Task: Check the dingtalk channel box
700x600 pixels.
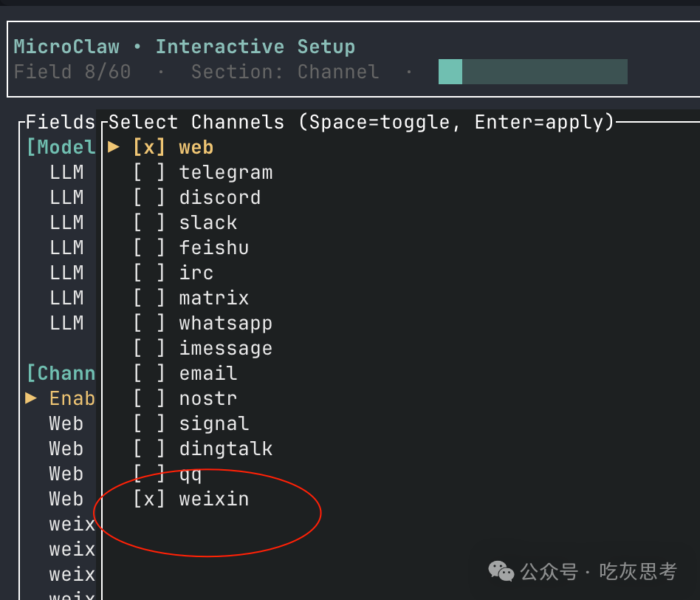Action: [149, 449]
